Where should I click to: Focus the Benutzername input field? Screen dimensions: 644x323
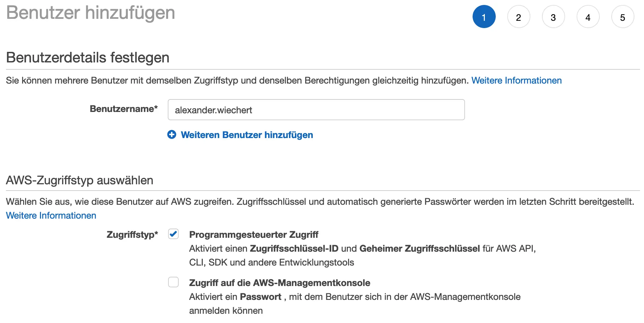(x=316, y=110)
